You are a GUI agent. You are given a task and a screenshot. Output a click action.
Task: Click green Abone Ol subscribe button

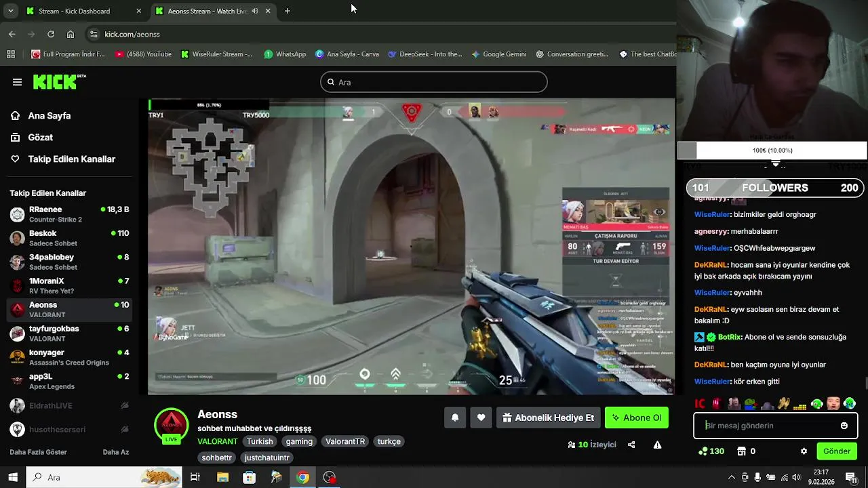(637, 418)
